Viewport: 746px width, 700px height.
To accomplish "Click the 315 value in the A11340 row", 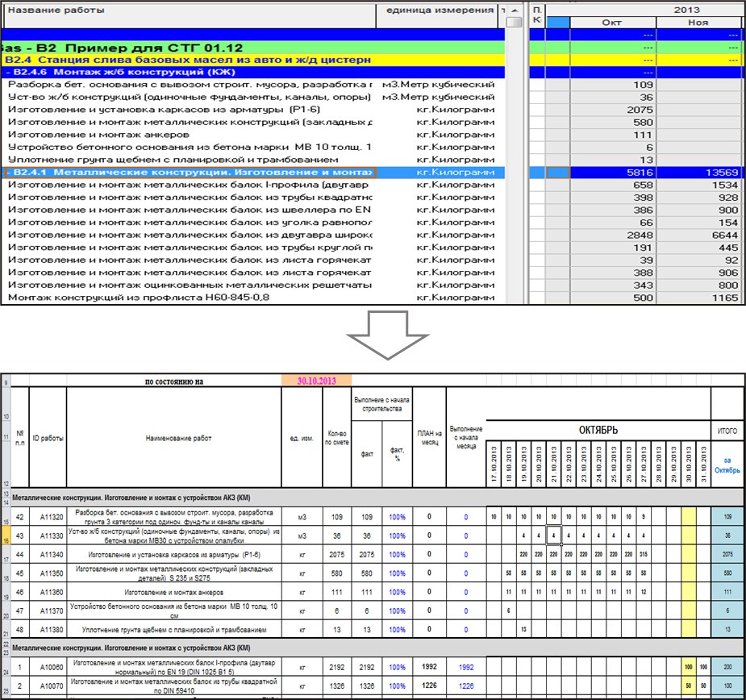I will [x=644, y=554].
